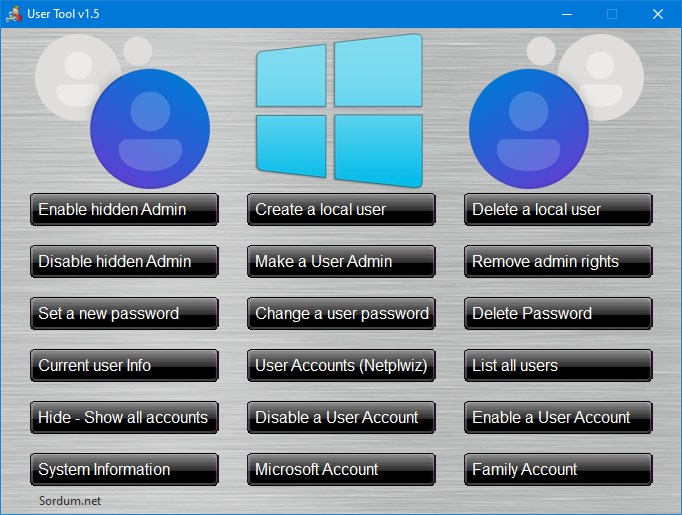Select Delete a local user

[x=558, y=210]
